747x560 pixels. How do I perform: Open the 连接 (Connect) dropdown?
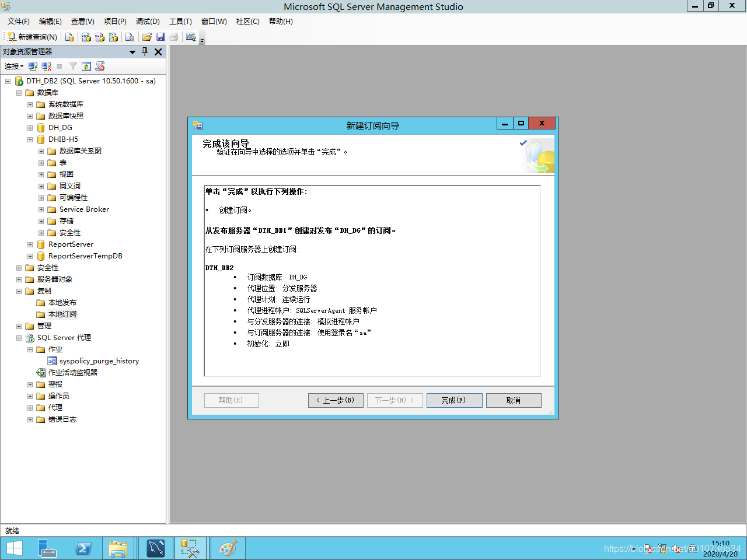point(14,66)
